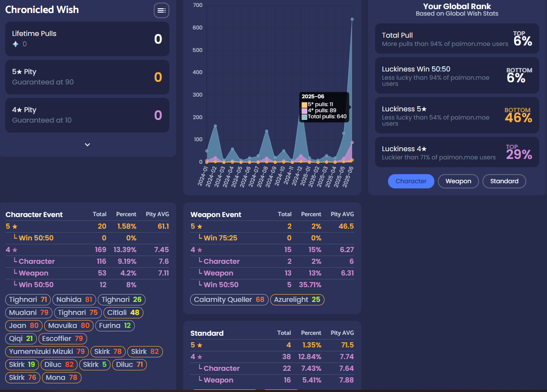Click the Tighnari 71 pull chip
547x392 pixels.
click(28, 300)
